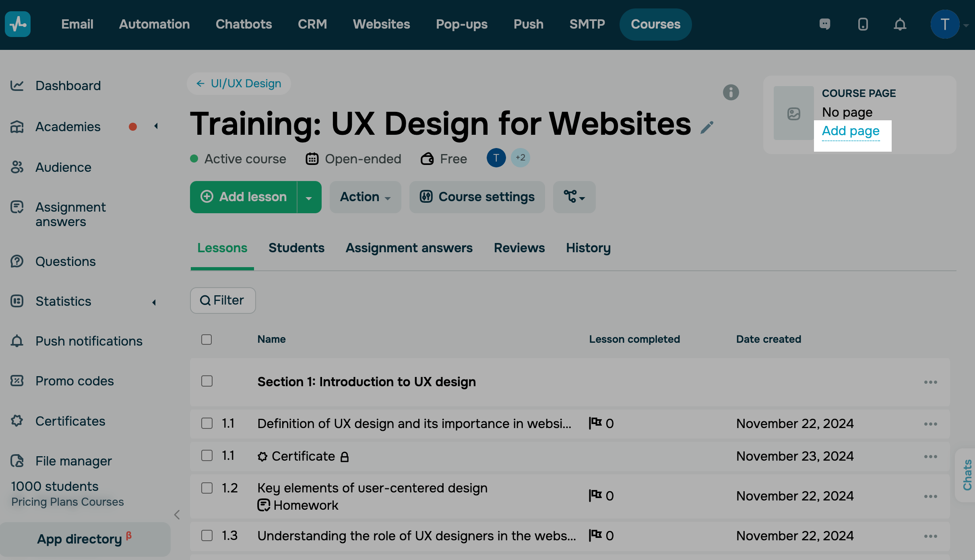
Task: Open File manager in the sidebar
Action: [x=73, y=461]
